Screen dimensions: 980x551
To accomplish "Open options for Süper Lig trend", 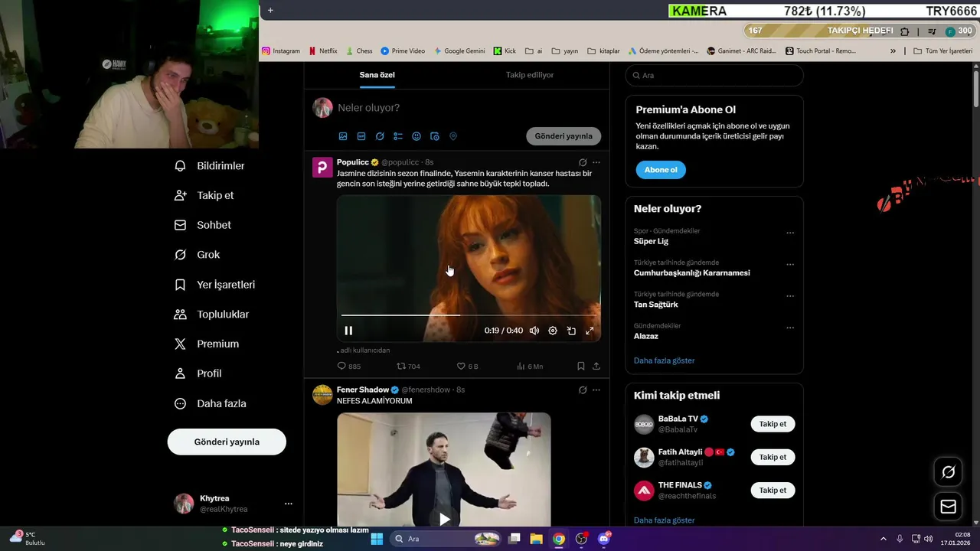I will [790, 233].
